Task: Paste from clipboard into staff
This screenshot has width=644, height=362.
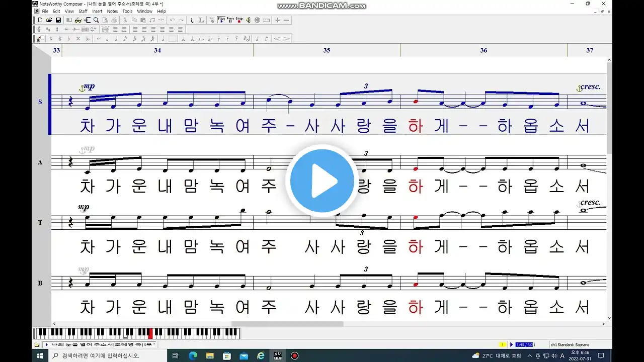Action: point(143,20)
